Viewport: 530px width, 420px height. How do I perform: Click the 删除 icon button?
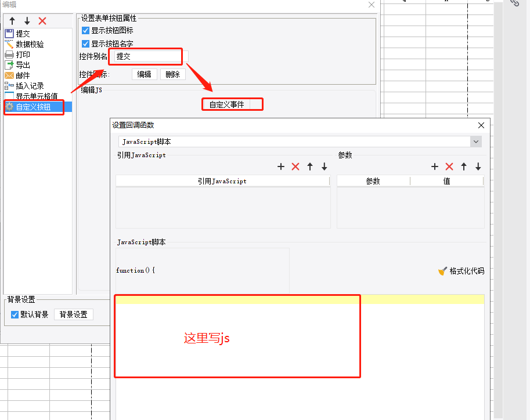coord(173,74)
